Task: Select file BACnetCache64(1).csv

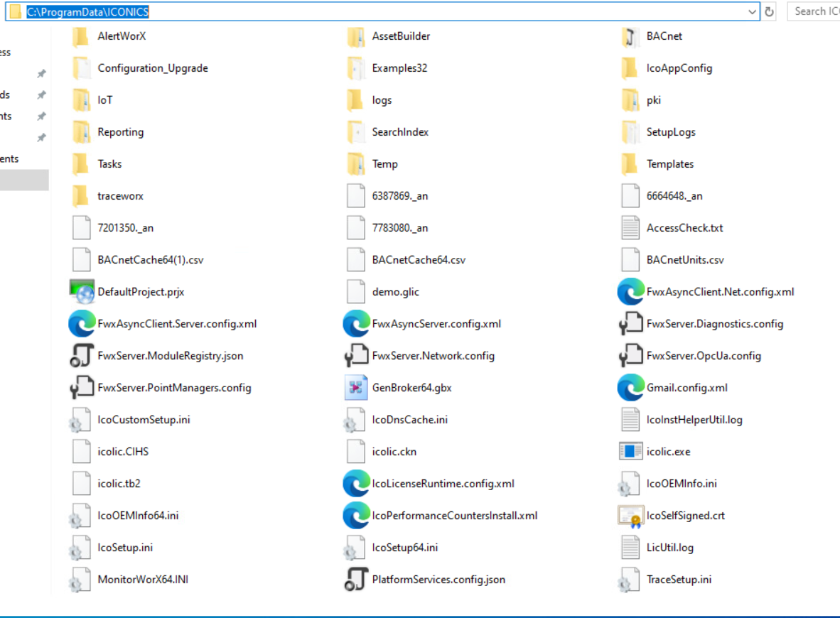Action: pos(151,260)
